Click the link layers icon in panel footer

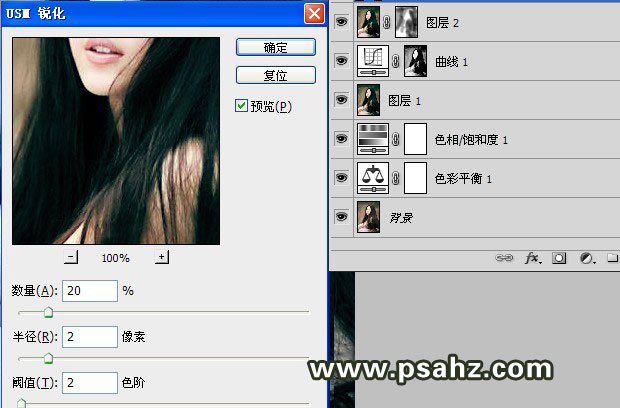[506, 258]
